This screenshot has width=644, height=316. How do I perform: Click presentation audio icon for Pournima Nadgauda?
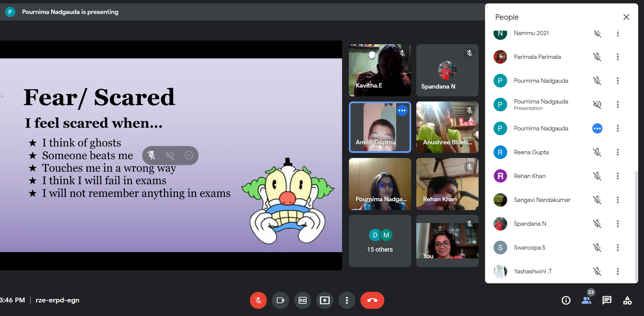click(x=597, y=105)
